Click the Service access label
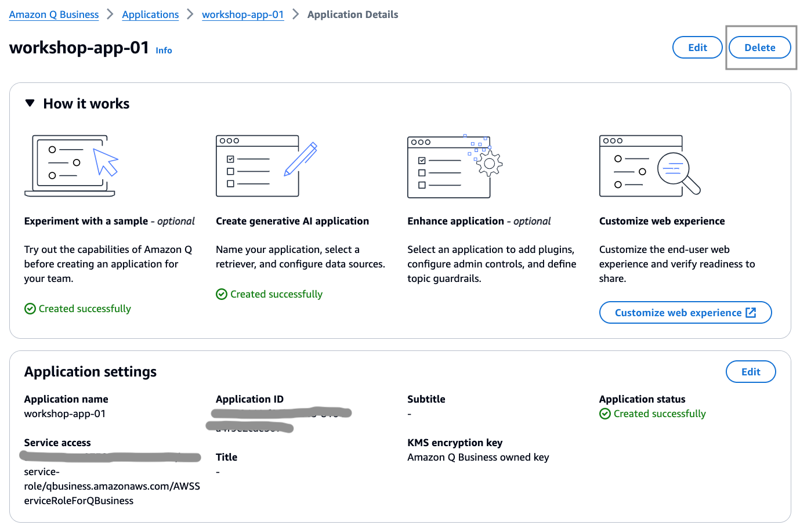 tap(57, 443)
